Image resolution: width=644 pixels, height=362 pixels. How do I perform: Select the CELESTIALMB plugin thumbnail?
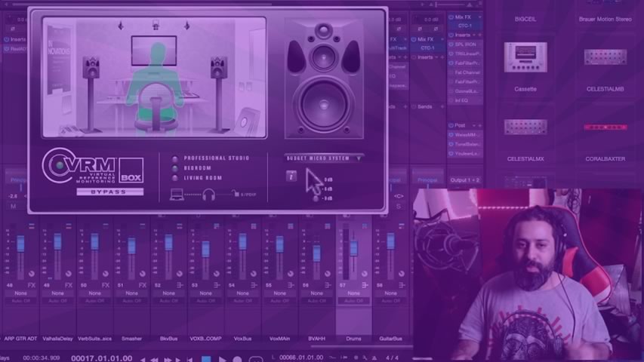tap(605, 57)
